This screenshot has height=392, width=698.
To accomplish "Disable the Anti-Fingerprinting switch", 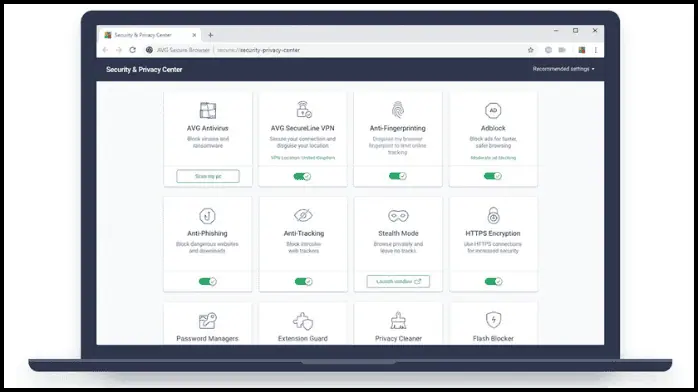I will pos(398,176).
